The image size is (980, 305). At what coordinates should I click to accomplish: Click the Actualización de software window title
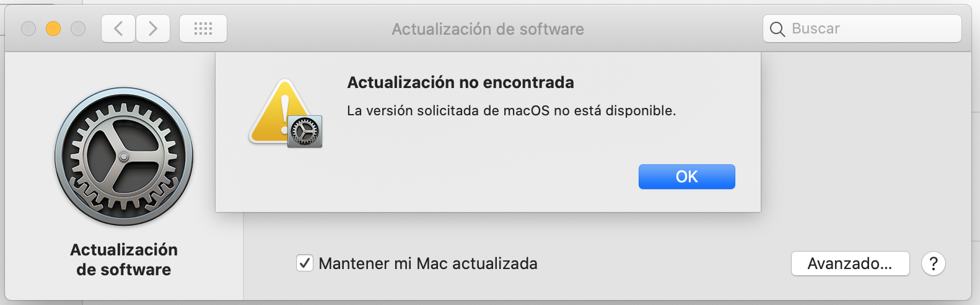coord(488,29)
